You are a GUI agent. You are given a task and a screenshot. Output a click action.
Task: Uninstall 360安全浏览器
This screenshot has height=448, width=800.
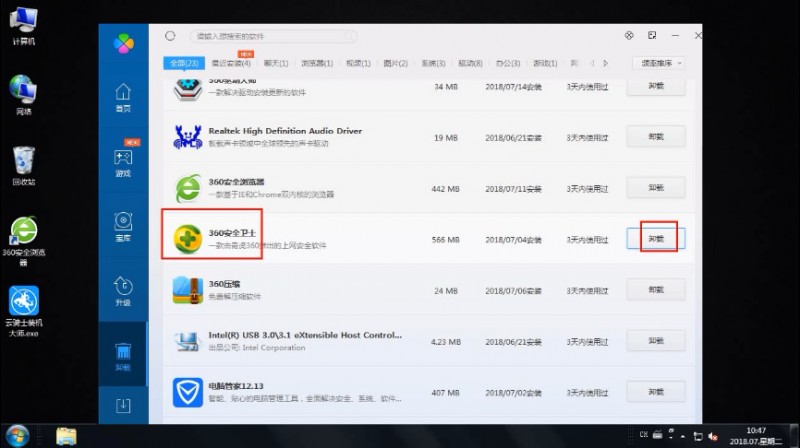pos(656,188)
